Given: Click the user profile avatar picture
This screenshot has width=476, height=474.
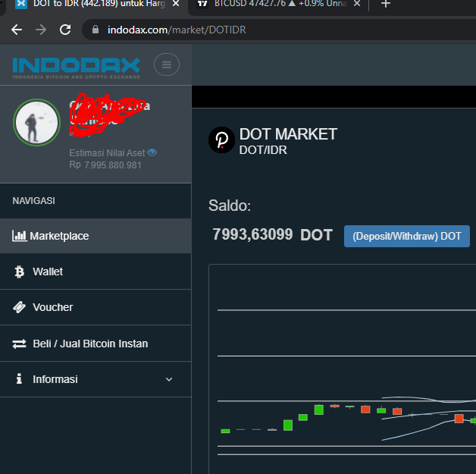Looking at the screenshot, I should click(36, 122).
